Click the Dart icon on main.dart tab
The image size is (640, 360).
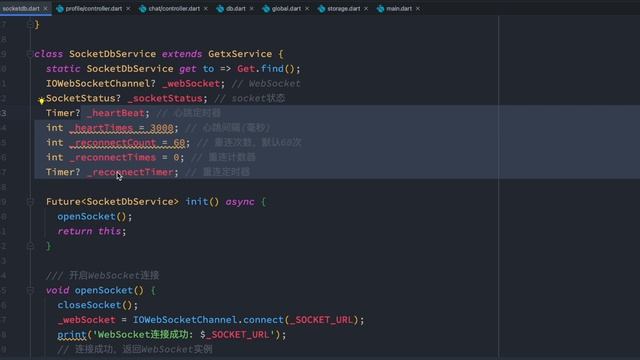pos(381,8)
